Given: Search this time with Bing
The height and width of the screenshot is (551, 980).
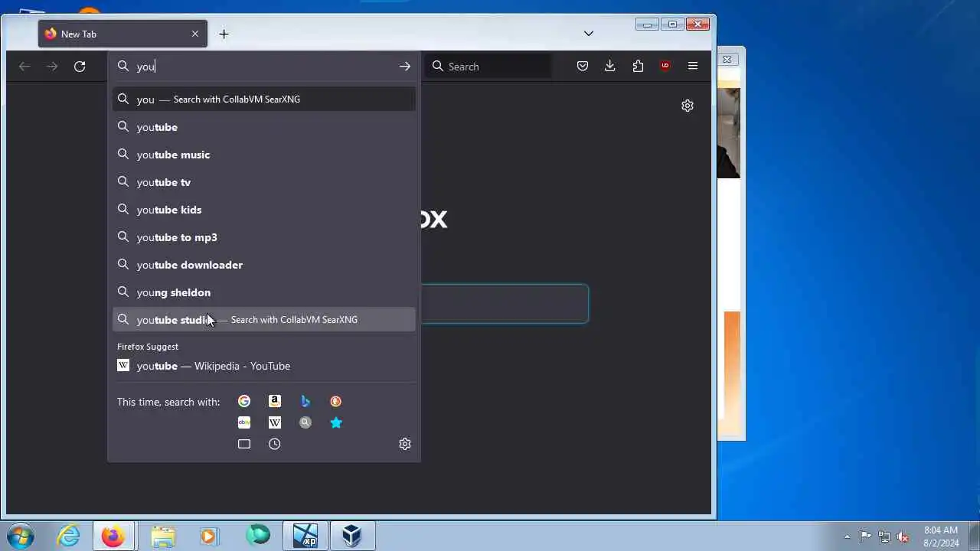Looking at the screenshot, I should point(305,401).
